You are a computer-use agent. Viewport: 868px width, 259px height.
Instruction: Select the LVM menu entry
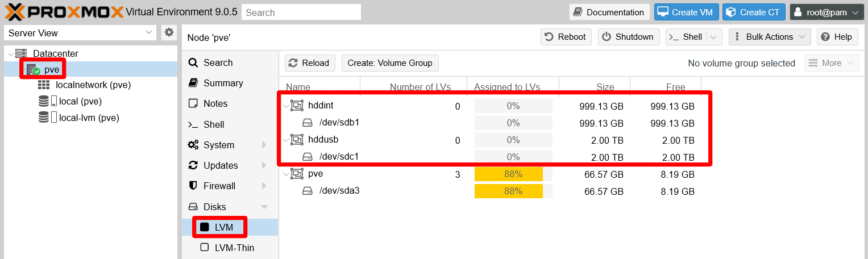(x=230, y=227)
